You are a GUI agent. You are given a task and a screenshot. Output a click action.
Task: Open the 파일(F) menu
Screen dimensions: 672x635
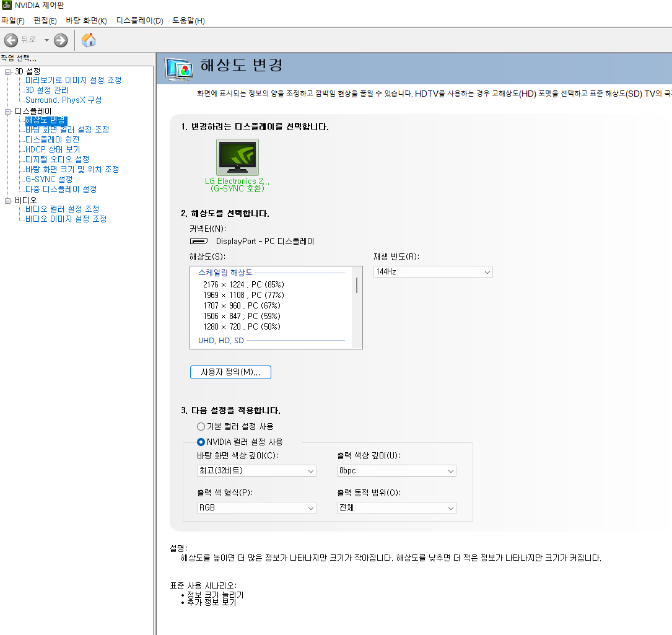[13, 20]
